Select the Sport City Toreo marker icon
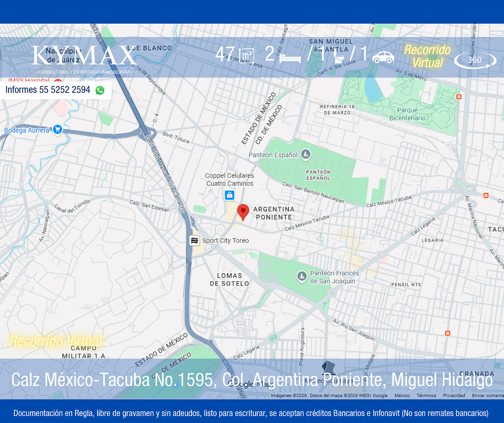Image resolution: width=504 pixels, height=423 pixels. click(x=194, y=240)
